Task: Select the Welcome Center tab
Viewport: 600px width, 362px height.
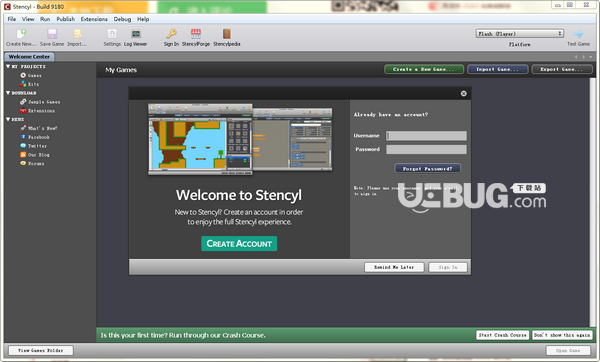Action: click(29, 57)
